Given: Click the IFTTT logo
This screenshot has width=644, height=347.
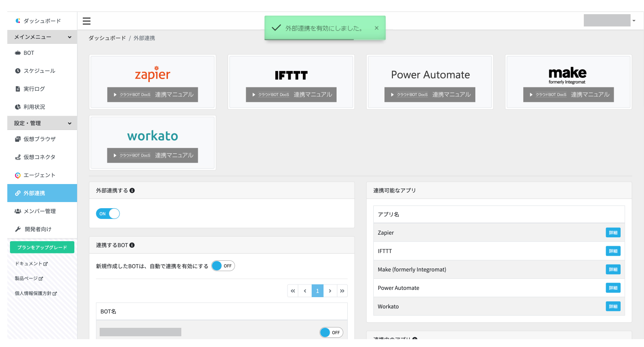Looking at the screenshot, I should 291,75.
